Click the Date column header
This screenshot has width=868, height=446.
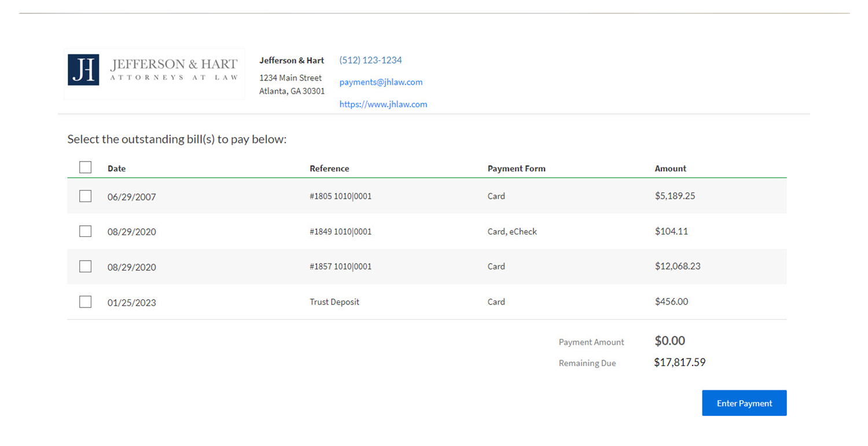(x=116, y=169)
